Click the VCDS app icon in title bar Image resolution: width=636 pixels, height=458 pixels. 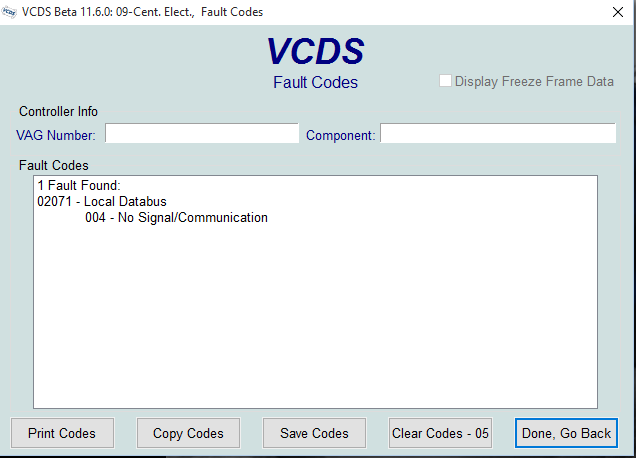click(x=9, y=12)
